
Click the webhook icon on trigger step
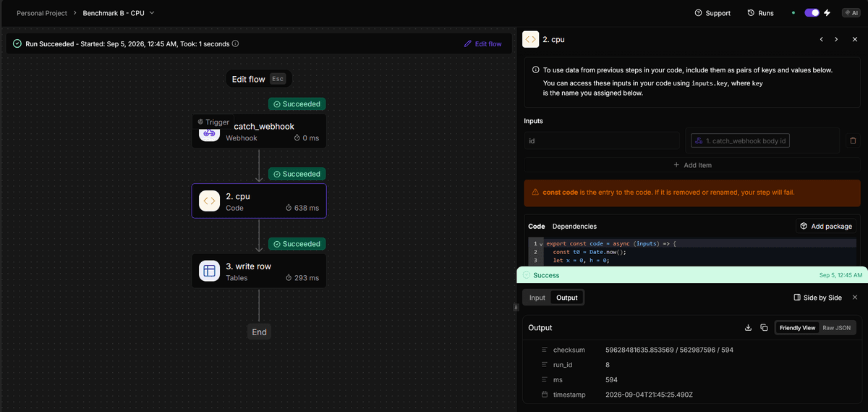click(209, 133)
